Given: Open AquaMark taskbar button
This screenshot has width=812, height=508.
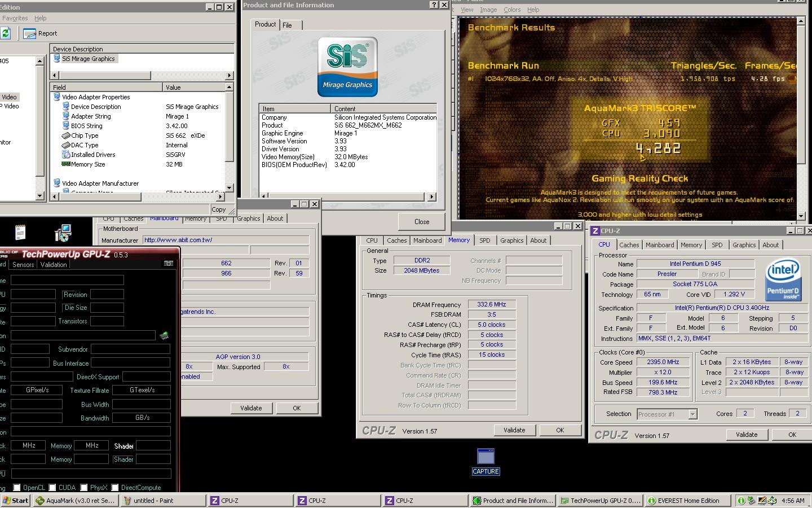Looking at the screenshot, I should click(x=75, y=501).
